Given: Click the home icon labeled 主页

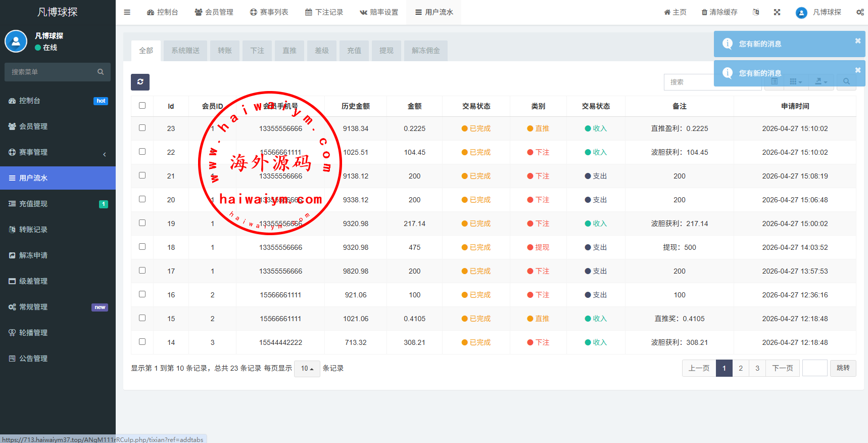Looking at the screenshot, I should pyautogui.click(x=667, y=12).
